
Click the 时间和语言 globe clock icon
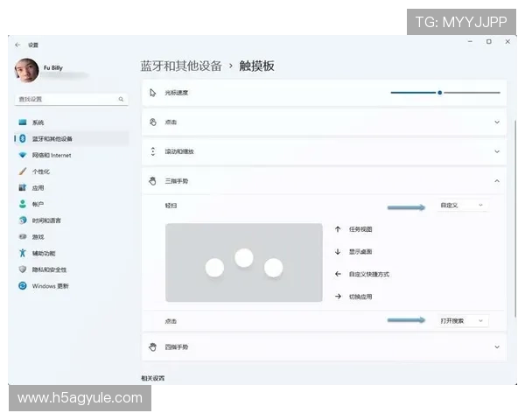pyautogui.click(x=23, y=220)
